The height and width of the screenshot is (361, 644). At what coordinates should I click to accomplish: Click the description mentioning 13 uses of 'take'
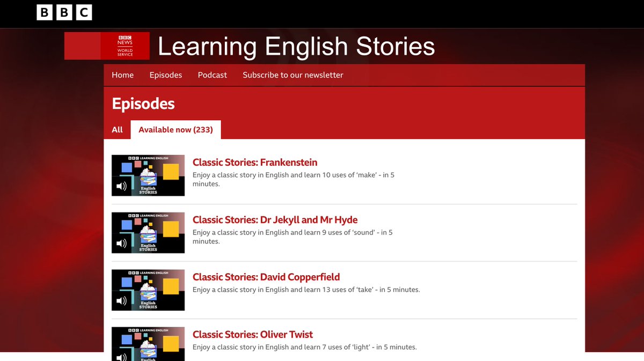click(306, 290)
